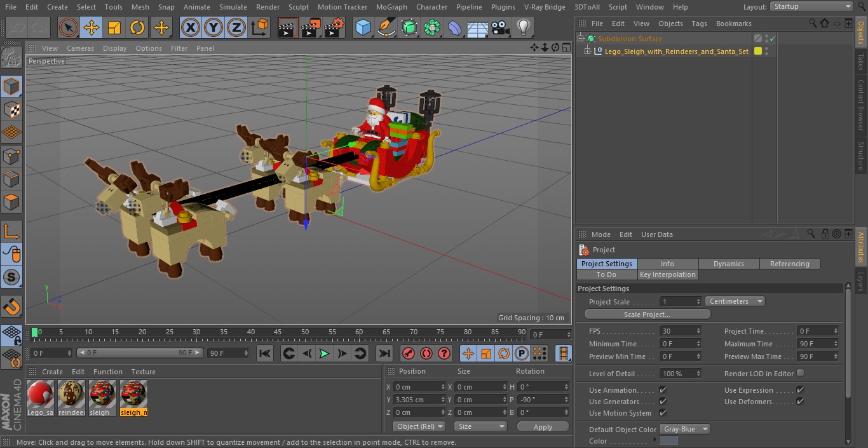Viewport: 868px width, 448px height.
Task: Select the Rotate tool
Action: tap(137, 27)
